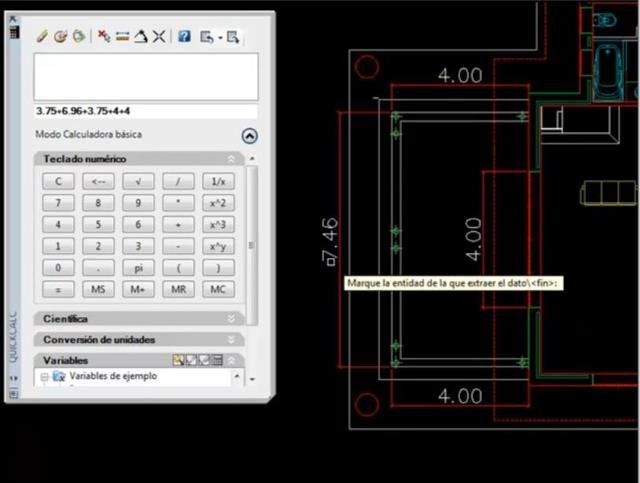Click the number 9 key
640x483 pixels.
pyautogui.click(x=138, y=203)
